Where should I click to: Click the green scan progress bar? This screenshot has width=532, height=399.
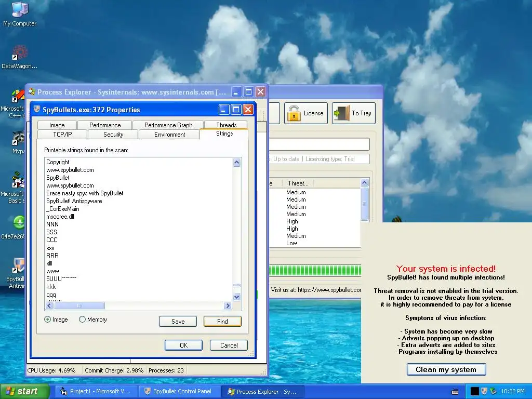tap(315, 270)
